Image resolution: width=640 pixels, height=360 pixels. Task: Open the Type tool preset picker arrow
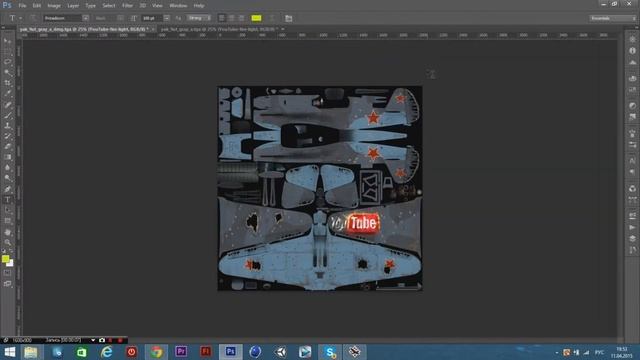tap(20, 18)
